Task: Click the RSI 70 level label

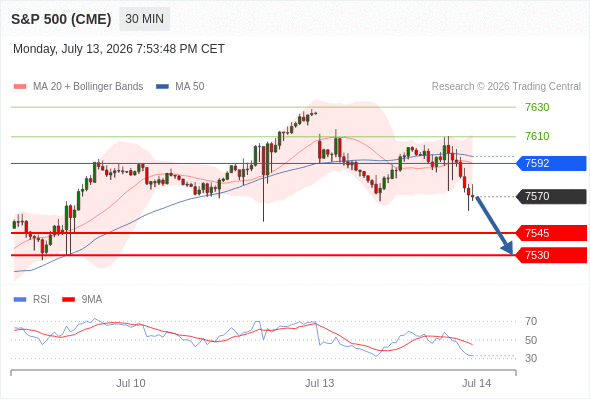Action: [x=531, y=321]
